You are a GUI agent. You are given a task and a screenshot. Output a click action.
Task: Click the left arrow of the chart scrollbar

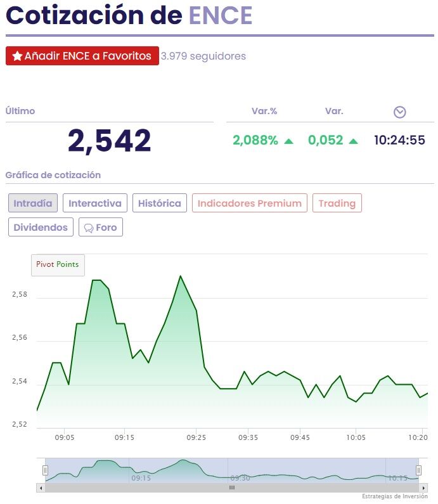41,488
